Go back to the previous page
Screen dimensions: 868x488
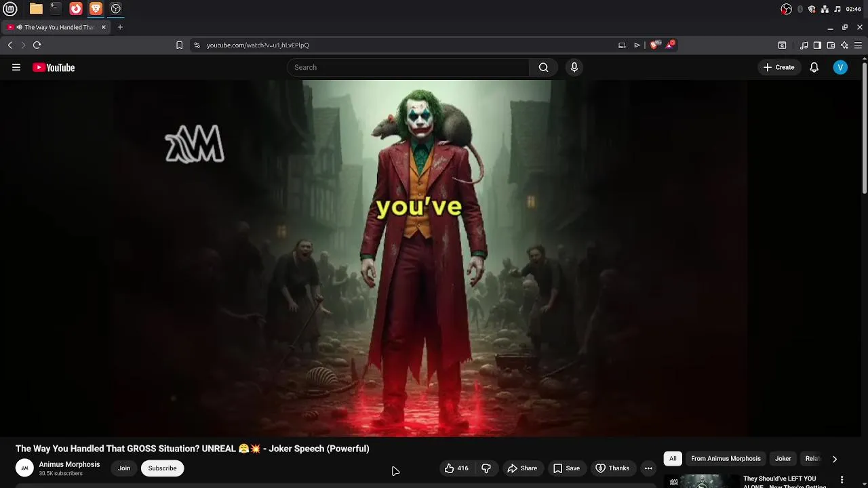pyautogui.click(x=10, y=45)
